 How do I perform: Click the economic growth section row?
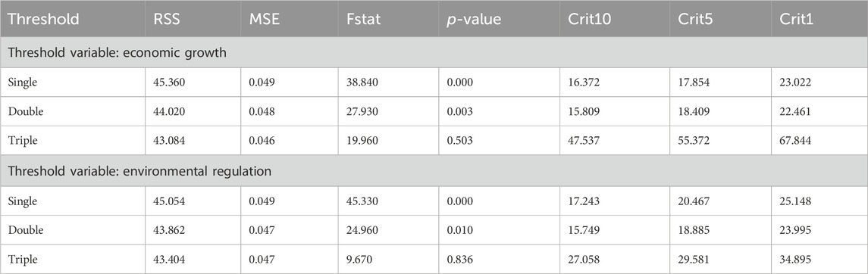(434, 52)
